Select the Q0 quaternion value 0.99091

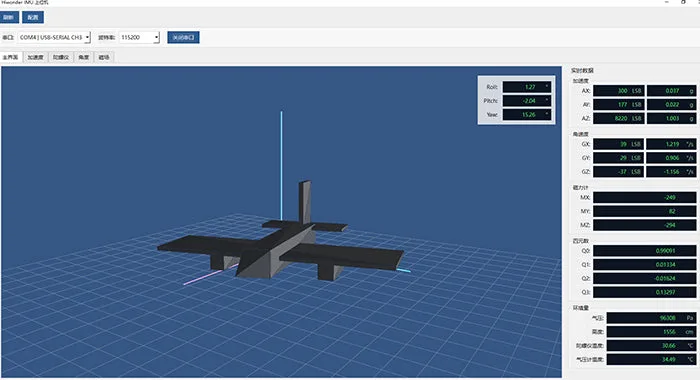tap(645, 251)
